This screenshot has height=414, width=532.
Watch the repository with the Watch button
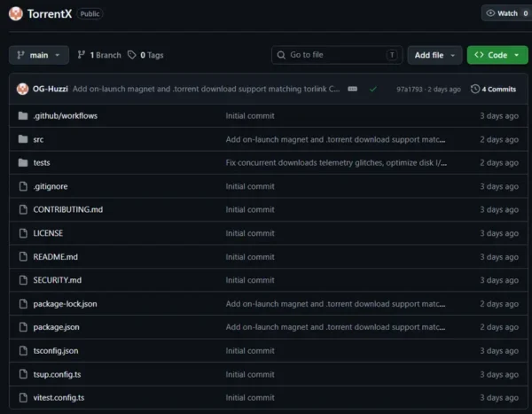[x=507, y=13]
